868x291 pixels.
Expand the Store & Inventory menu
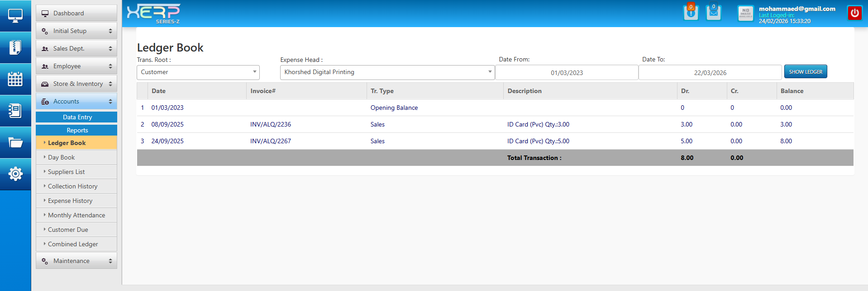point(76,84)
